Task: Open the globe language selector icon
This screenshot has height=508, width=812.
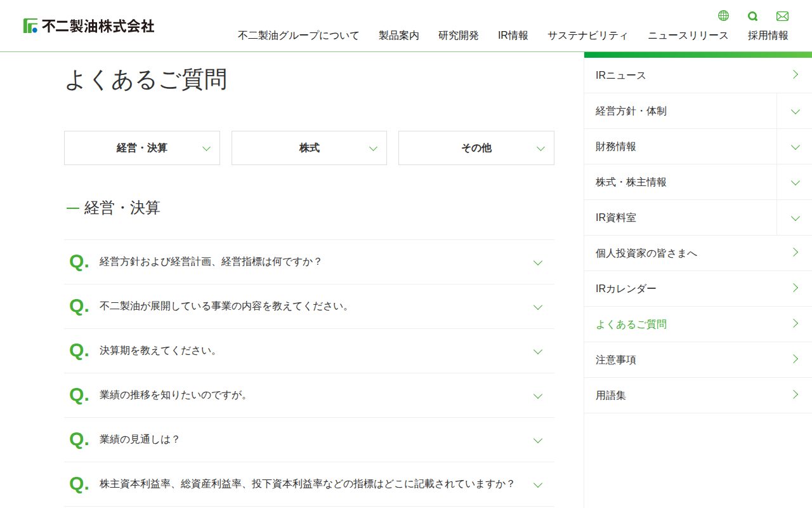Action: 723,16
